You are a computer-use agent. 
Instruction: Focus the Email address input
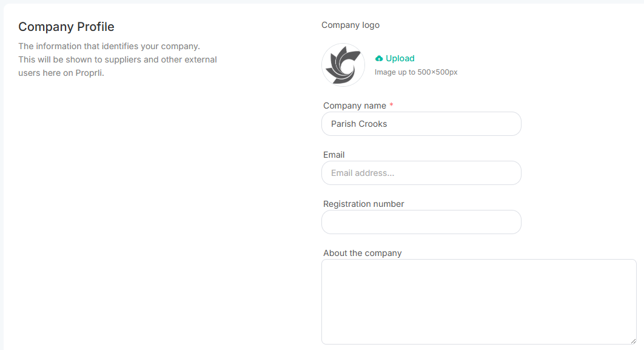coord(421,173)
